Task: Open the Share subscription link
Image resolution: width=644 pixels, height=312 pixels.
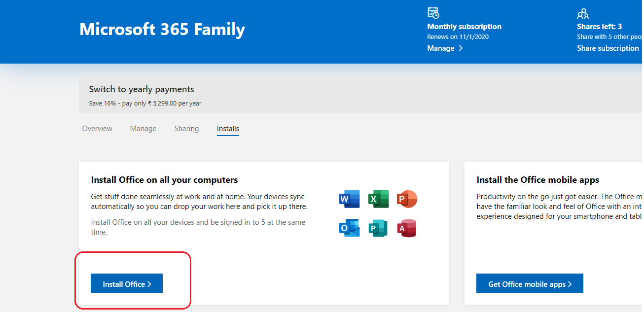Action: [x=608, y=48]
